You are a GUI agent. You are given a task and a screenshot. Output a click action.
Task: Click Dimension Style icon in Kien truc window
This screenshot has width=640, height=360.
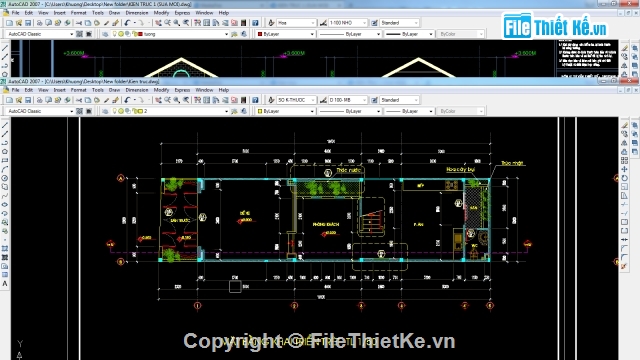pyautogui.click(x=323, y=100)
